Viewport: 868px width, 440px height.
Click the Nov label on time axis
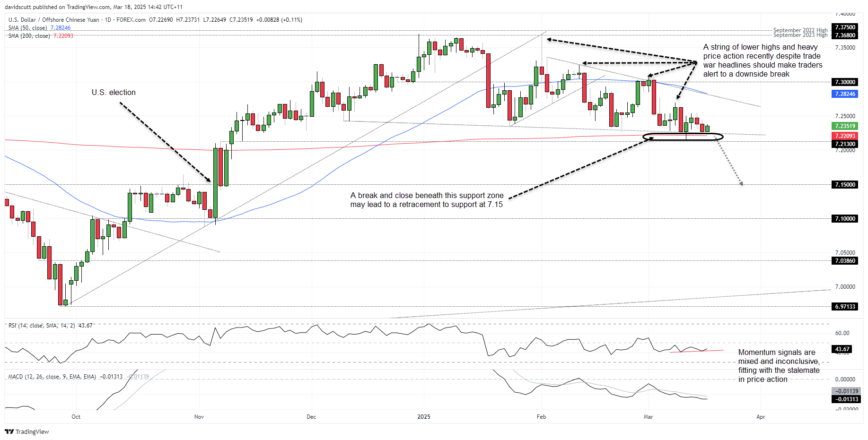coord(199,417)
